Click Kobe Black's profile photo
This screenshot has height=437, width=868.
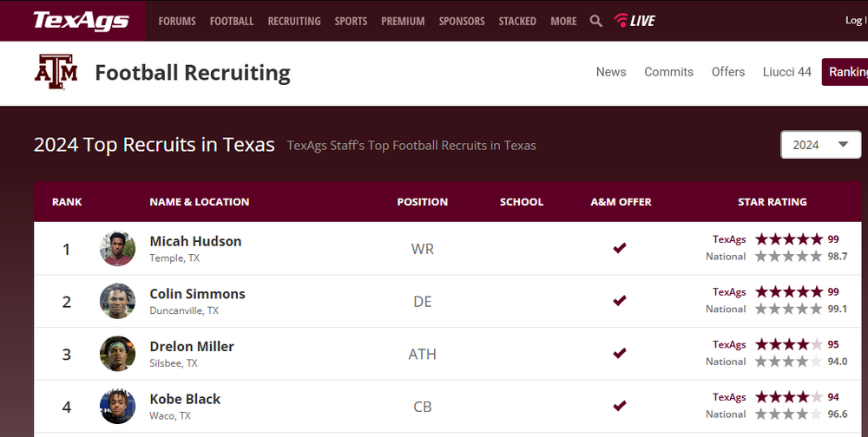point(117,406)
